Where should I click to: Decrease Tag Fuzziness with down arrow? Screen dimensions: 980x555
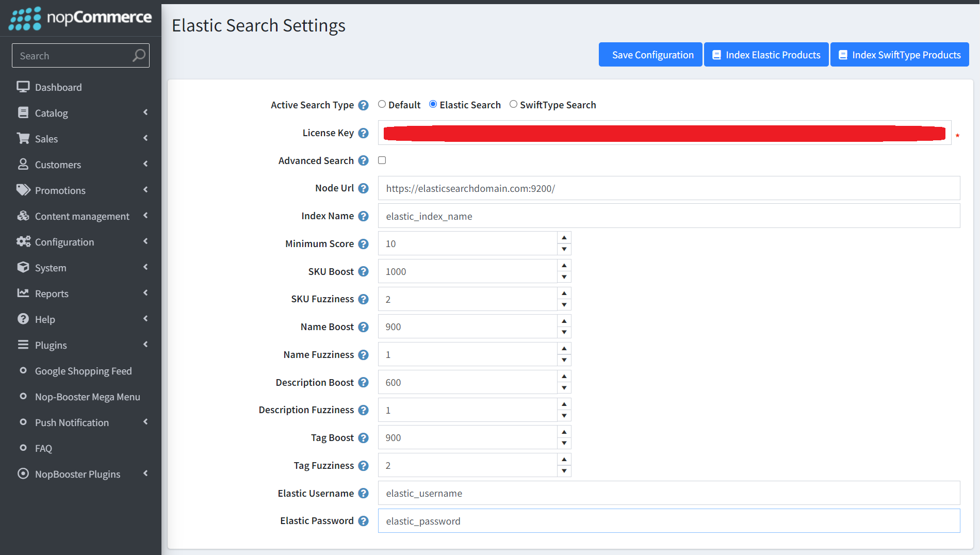tap(564, 471)
